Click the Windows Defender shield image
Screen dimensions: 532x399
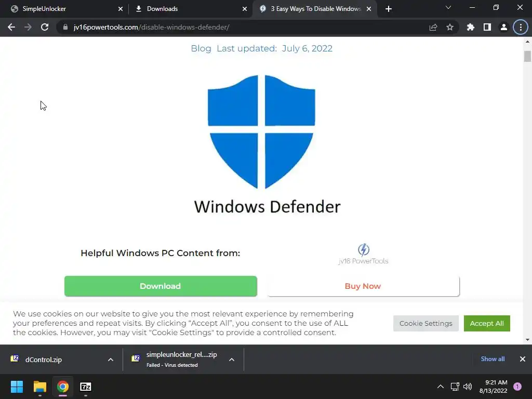(x=262, y=131)
